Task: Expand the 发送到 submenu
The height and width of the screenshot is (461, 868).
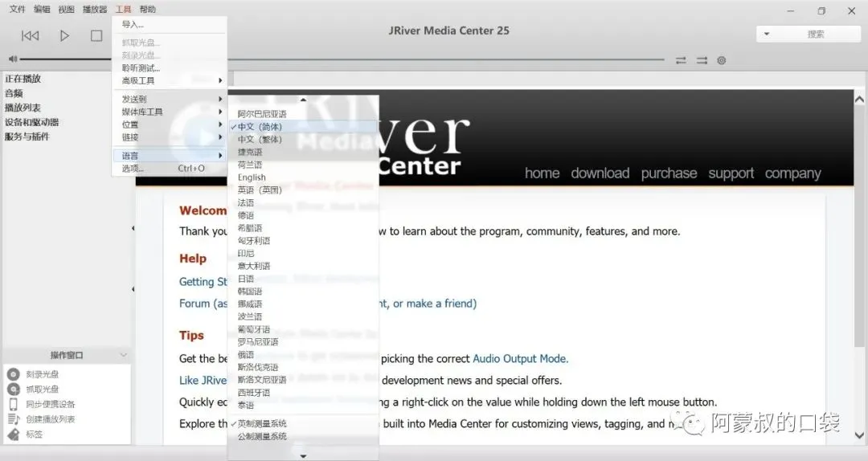Action: point(170,99)
